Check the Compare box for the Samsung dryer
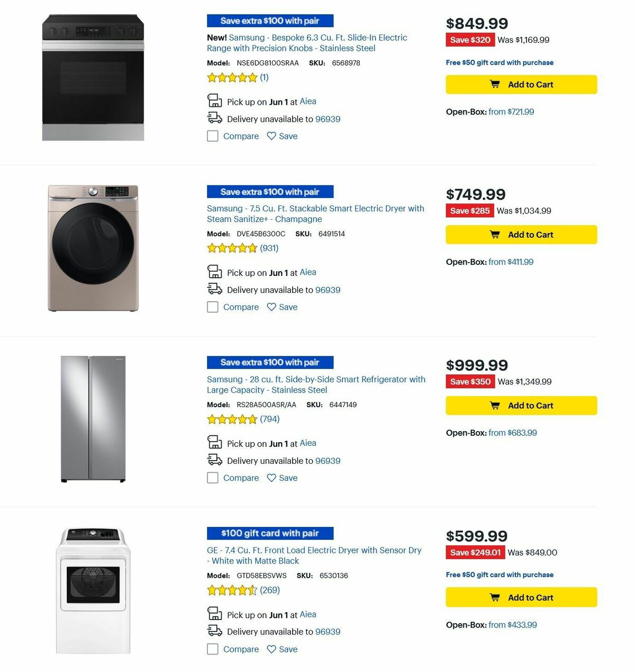This screenshot has width=635, height=672. pyautogui.click(x=212, y=307)
